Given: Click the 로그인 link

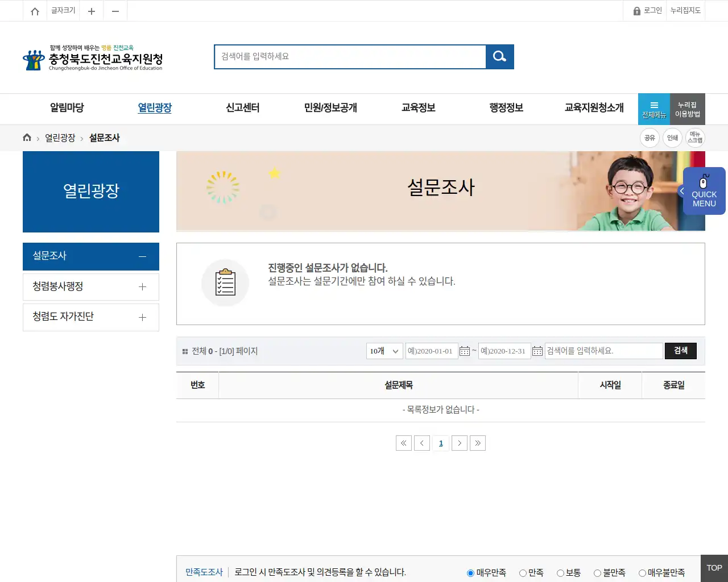Looking at the screenshot, I should coord(653,11).
